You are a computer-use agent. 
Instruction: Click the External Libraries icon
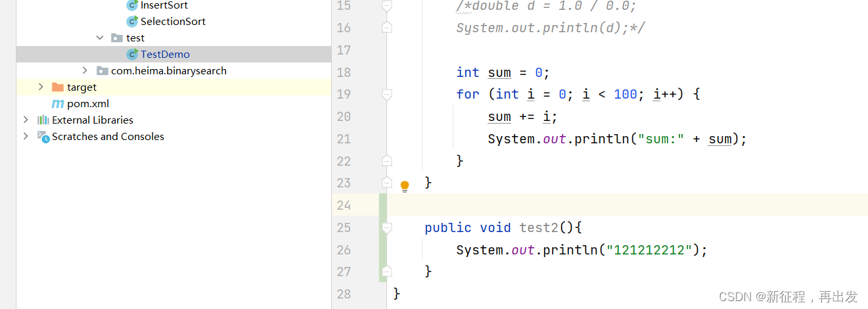click(43, 120)
